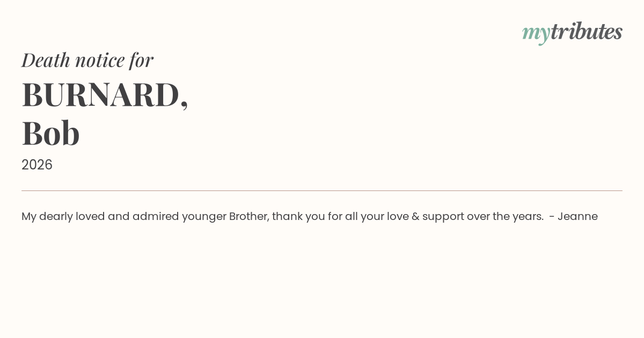This screenshot has width=644, height=338.
Task: Click the word "Death" in the heading
Action: pos(46,60)
